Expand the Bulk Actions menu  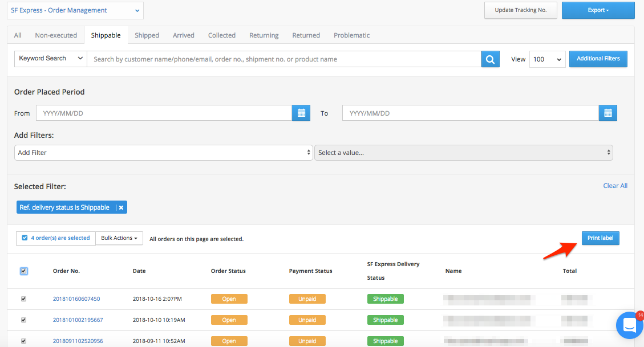(119, 238)
